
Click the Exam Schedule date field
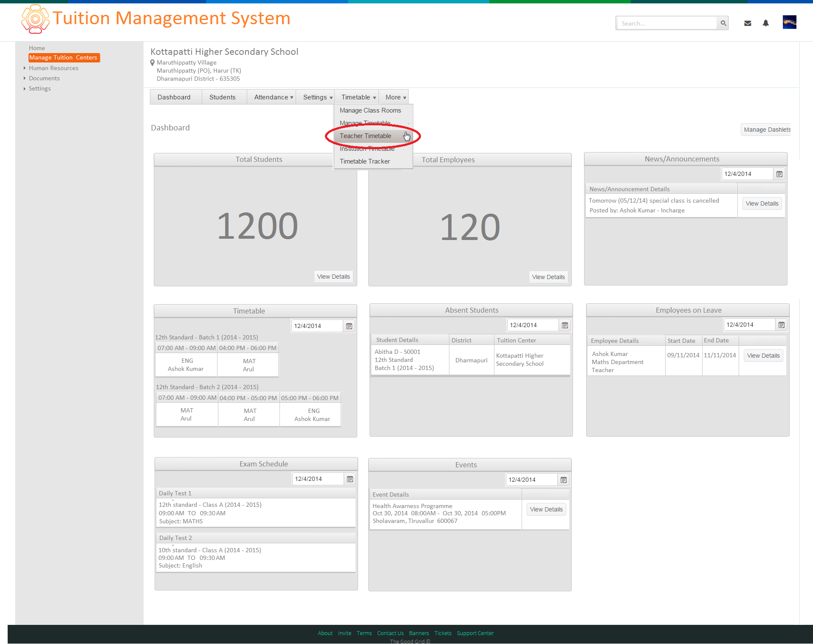[318, 479]
